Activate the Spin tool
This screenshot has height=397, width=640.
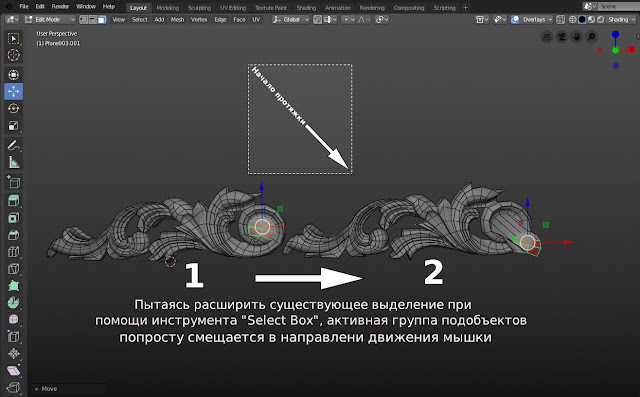pos(13,302)
